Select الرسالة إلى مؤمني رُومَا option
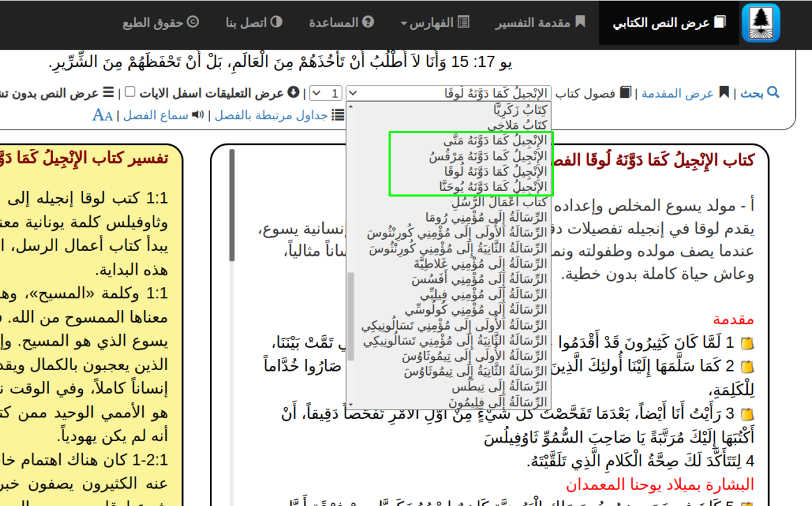Image resolution: width=812 pixels, height=506 pixels. point(486,217)
